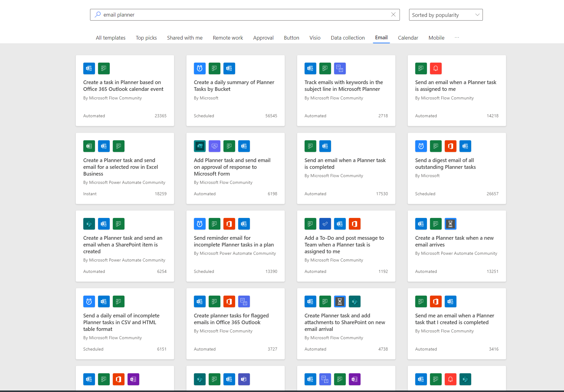The height and width of the screenshot is (392, 564).
Task: Open the 'Sorted by popularity' dropdown
Action: (446, 15)
